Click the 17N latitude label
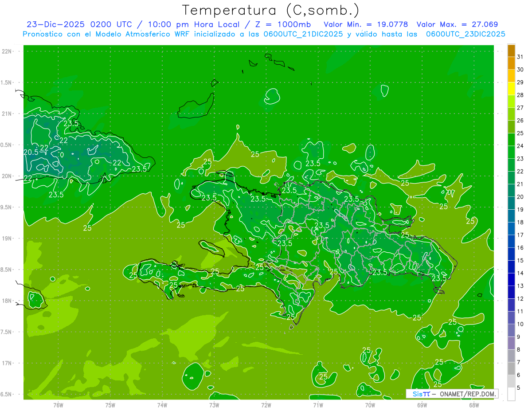 (x=7, y=363)
